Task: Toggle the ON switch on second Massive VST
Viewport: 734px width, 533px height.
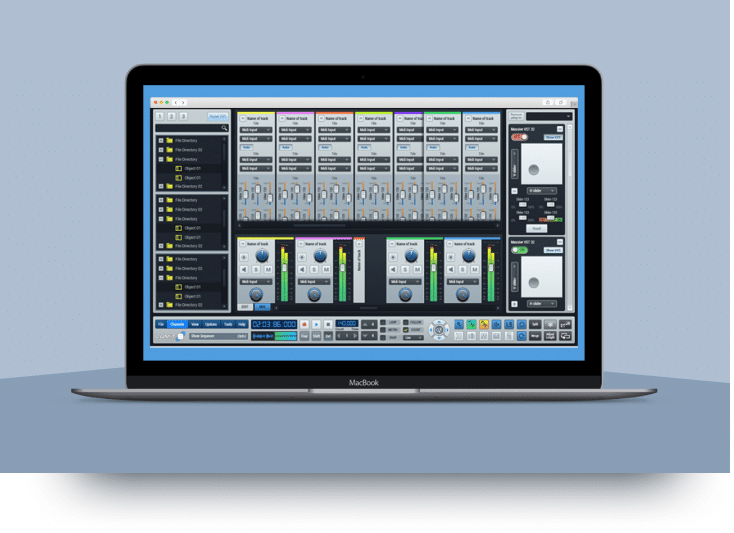Action: [x=520, y=251]
